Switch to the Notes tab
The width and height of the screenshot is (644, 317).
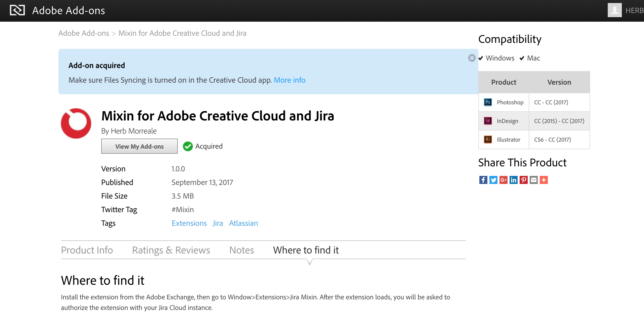coord(242,250)
